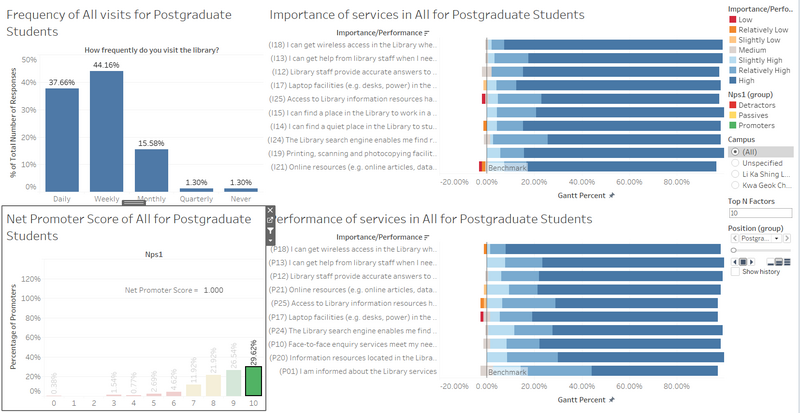Stop the page playback
800x413 pixels.
coord(743,262)
